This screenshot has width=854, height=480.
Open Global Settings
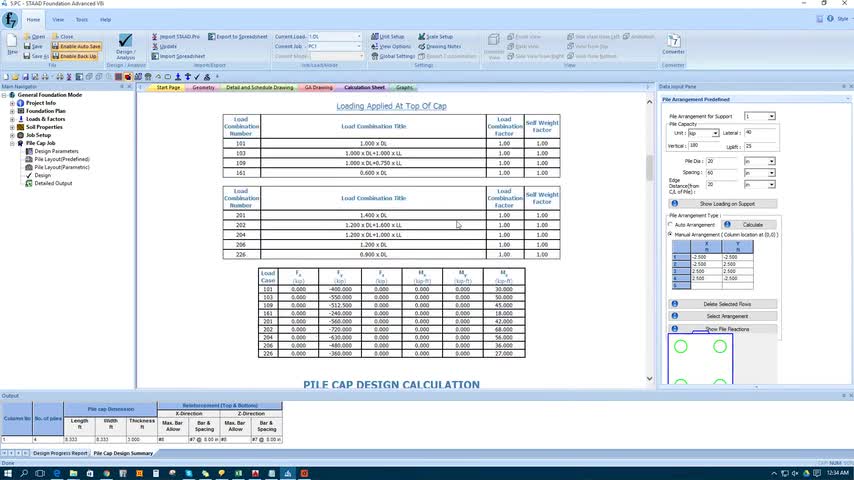pos(393,56)
